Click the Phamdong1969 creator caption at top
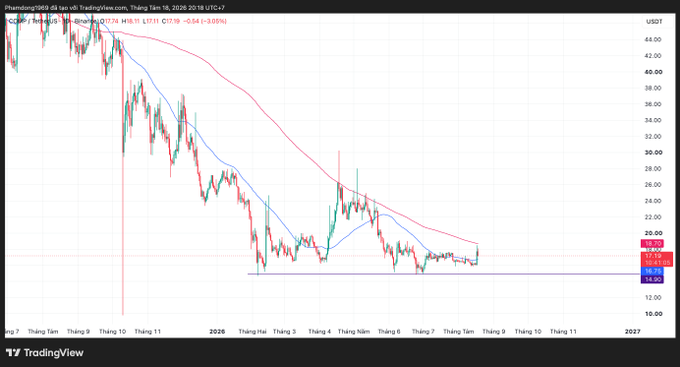Screen dimensions: 680x367 pyautogui.click(x=114, y=8)
